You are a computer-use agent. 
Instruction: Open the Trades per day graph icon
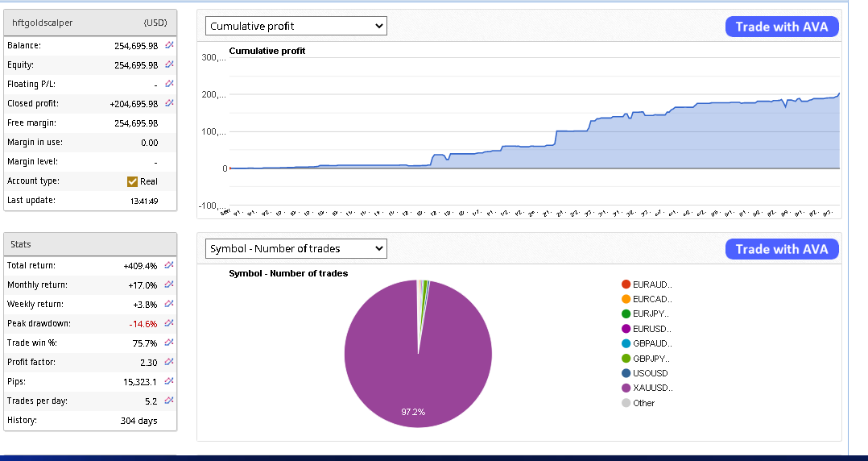click(169, 401)
